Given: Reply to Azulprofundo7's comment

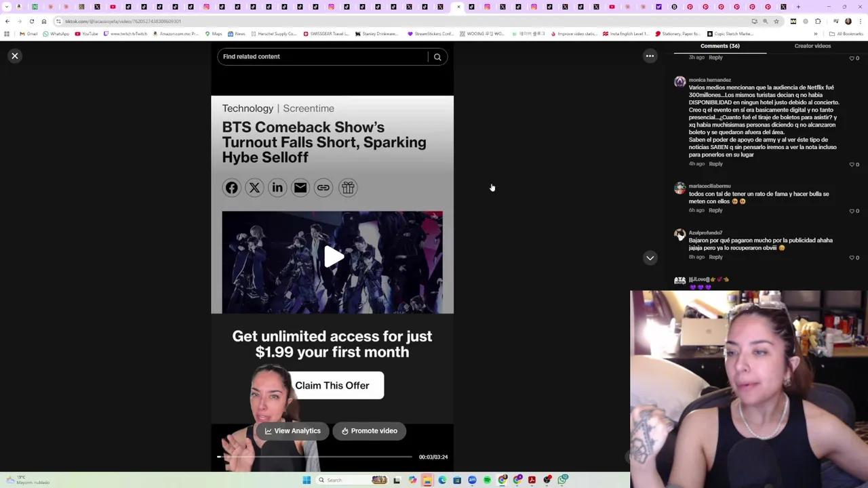Looking at the screenshot, I should pos(715,258).
